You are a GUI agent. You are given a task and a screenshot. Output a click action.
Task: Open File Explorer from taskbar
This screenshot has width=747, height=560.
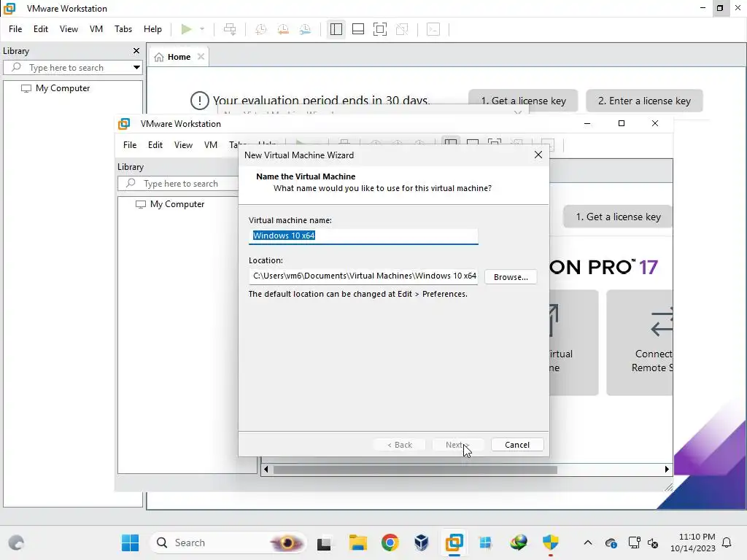(x=357, y=542)
